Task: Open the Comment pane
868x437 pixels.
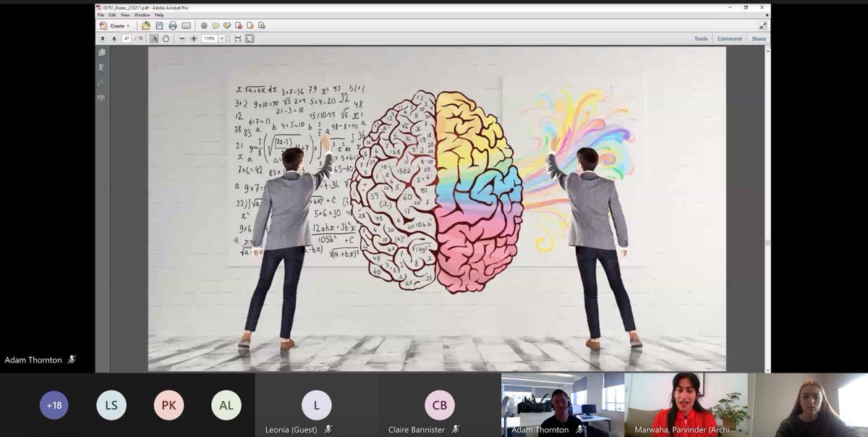Action: point(730,38)
